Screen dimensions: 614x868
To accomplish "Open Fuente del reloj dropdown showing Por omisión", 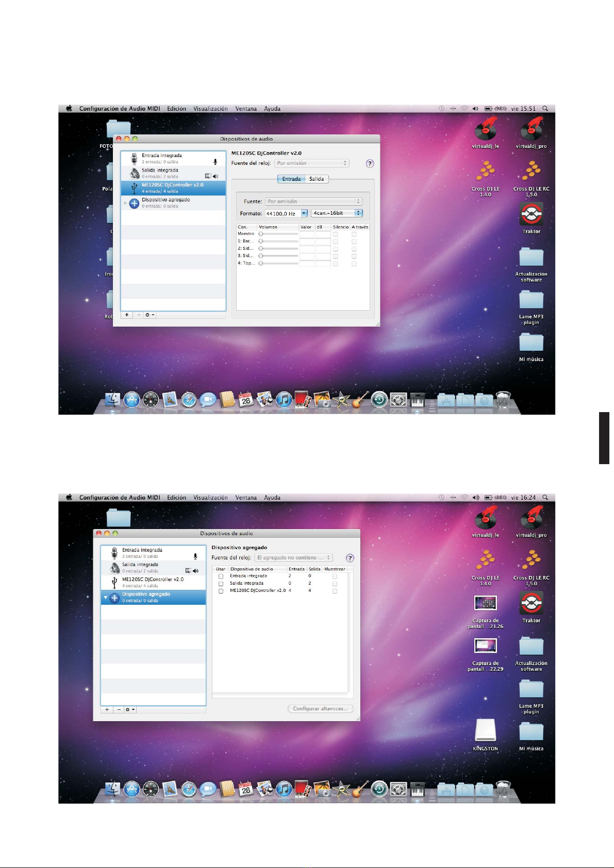I will (x=311, y=163).
